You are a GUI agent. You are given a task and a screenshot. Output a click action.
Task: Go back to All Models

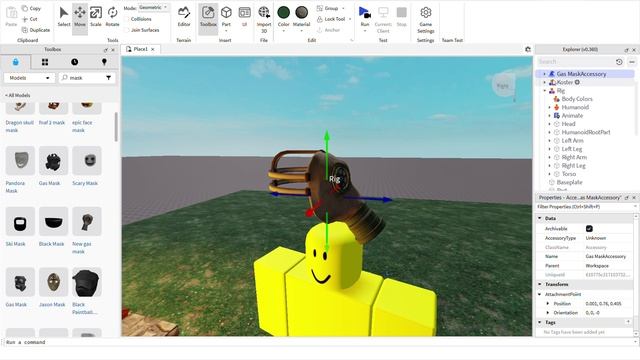[18, 95]
